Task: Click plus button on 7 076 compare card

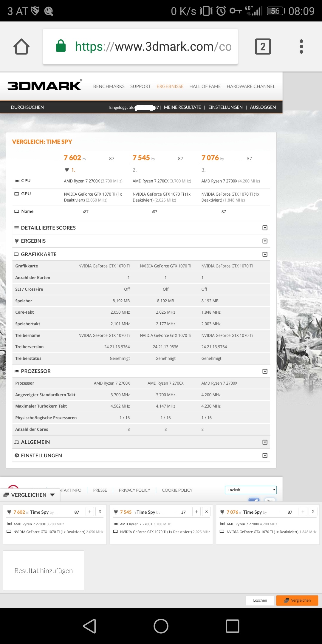Action: 303,512
